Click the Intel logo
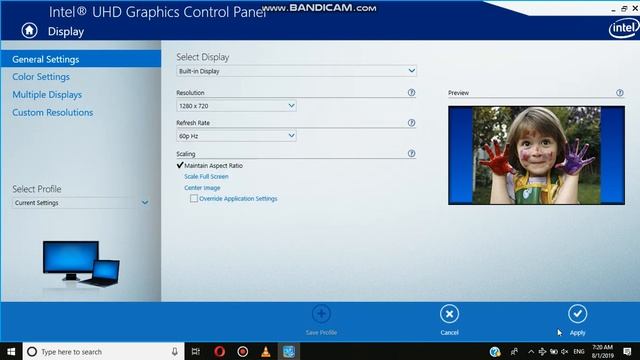This screenshot has width=640, height=360. pyautogui.click(x=624, y=28)
